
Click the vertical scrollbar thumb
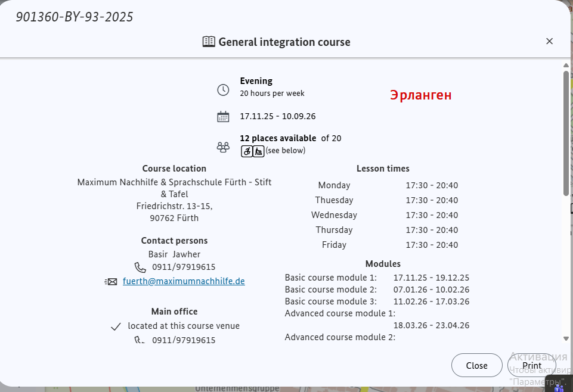[566, 133]
